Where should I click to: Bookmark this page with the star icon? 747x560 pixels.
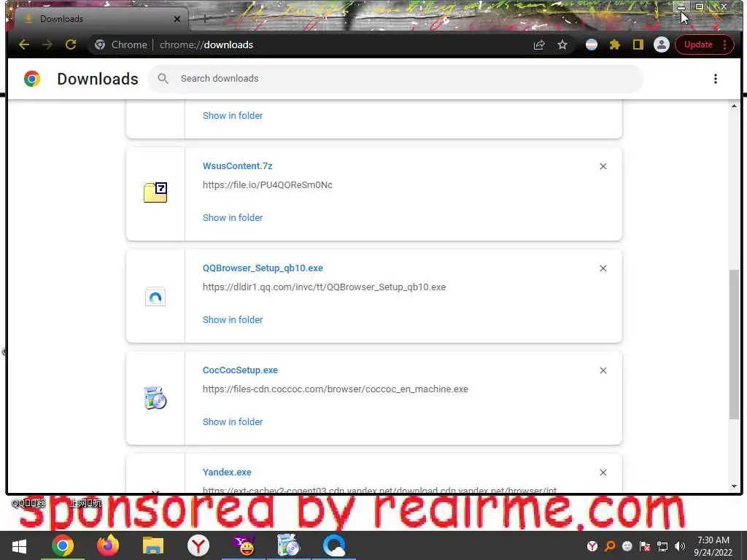pos(562,44)
